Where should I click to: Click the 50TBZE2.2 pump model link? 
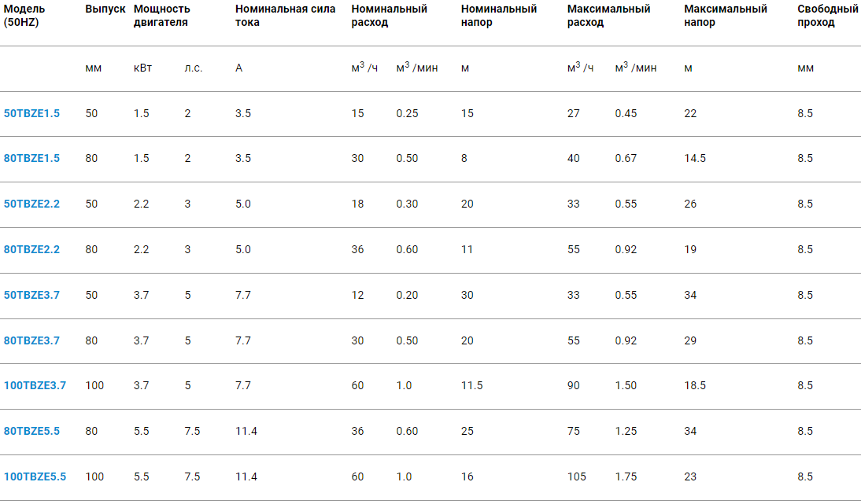point(31,204)
